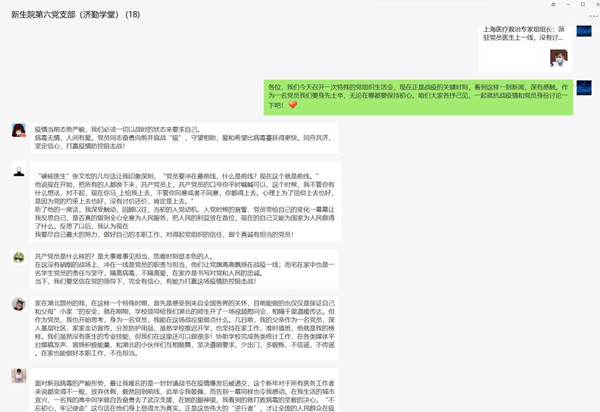The width and height of the screenshot is (600, 412).
Task: Click the red heart emoji in green message
Action: pyautogui.click(x=294, y=105)
